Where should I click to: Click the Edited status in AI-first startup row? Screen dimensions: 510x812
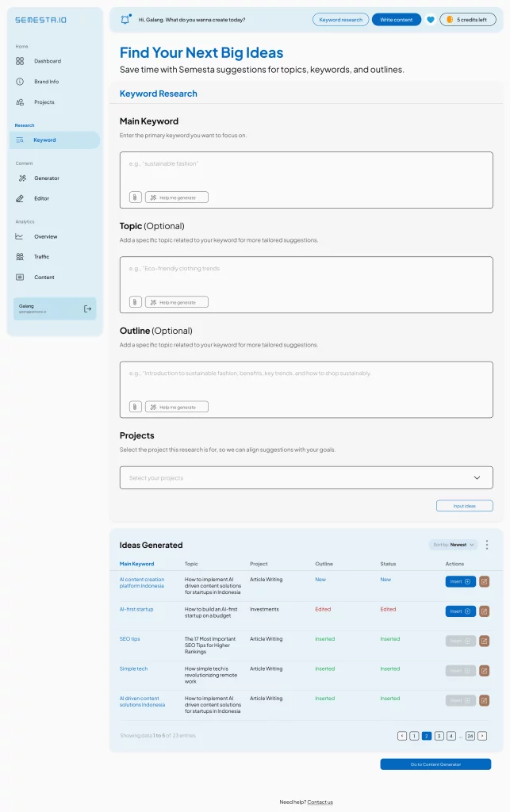click(388, 609)
